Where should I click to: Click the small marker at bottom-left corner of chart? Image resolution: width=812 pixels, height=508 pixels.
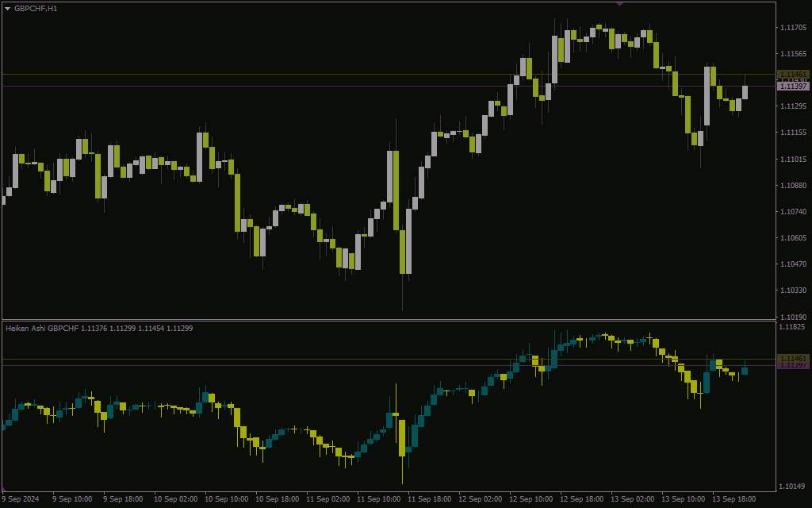tap(3, 489)
